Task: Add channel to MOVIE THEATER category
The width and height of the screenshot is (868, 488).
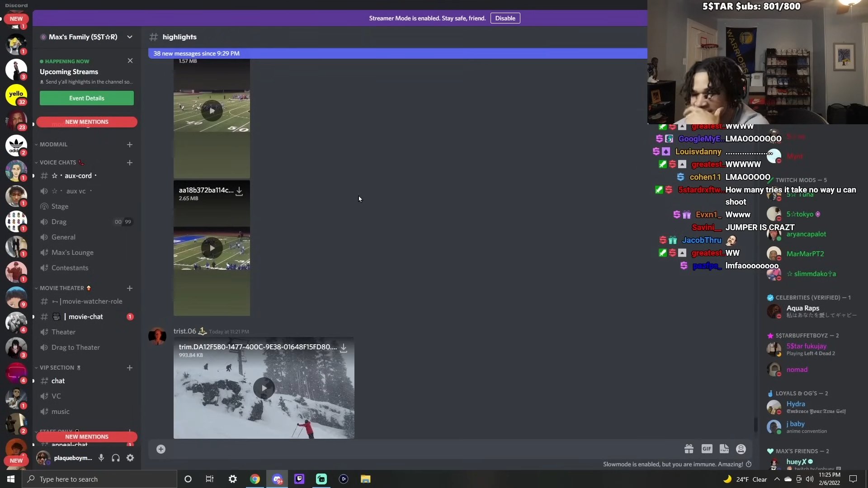Action: (x=130, y=288)
